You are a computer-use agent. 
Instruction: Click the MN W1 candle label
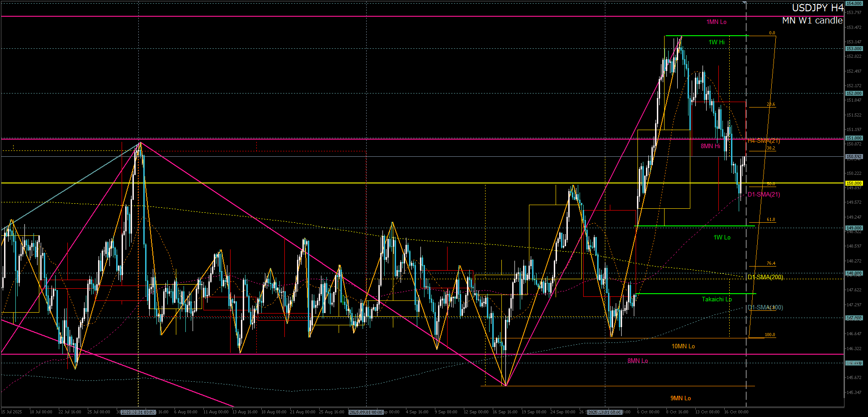[812, 21]
